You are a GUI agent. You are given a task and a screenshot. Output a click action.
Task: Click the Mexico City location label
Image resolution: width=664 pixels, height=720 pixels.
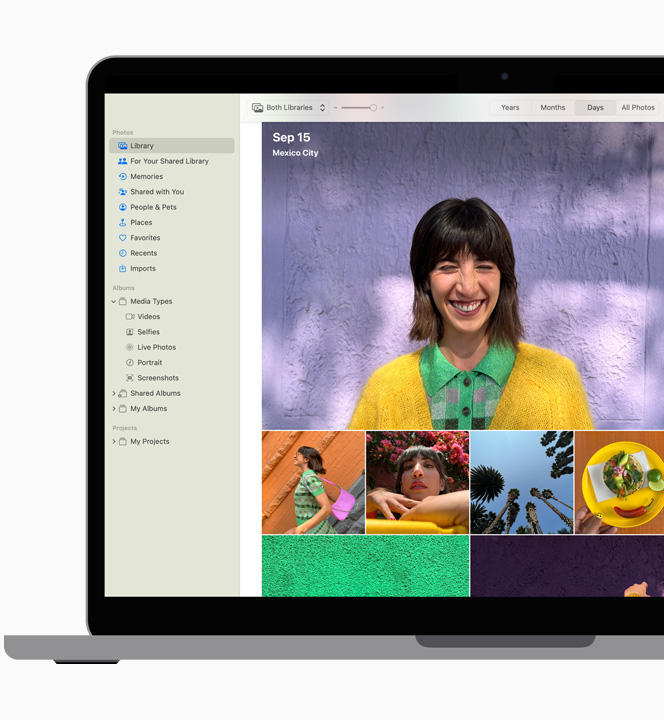click(295, 153)
